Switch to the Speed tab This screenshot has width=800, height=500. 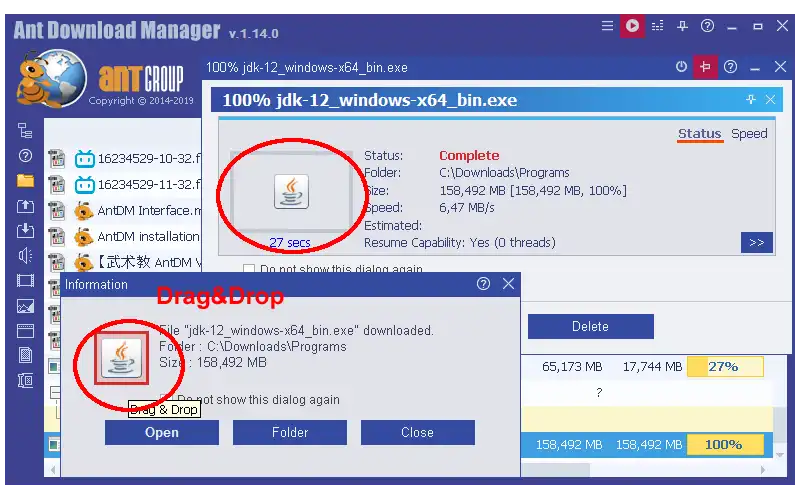[749, 133]
